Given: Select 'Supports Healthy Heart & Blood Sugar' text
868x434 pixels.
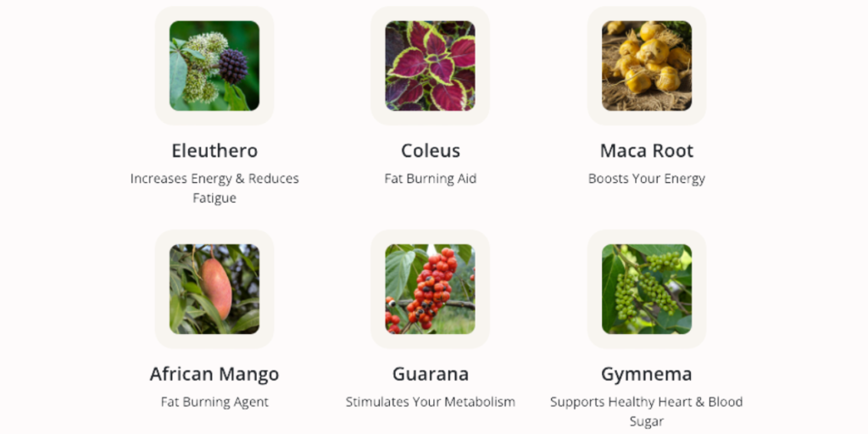Looking at the screenshot, I should [x=647, y=411].
